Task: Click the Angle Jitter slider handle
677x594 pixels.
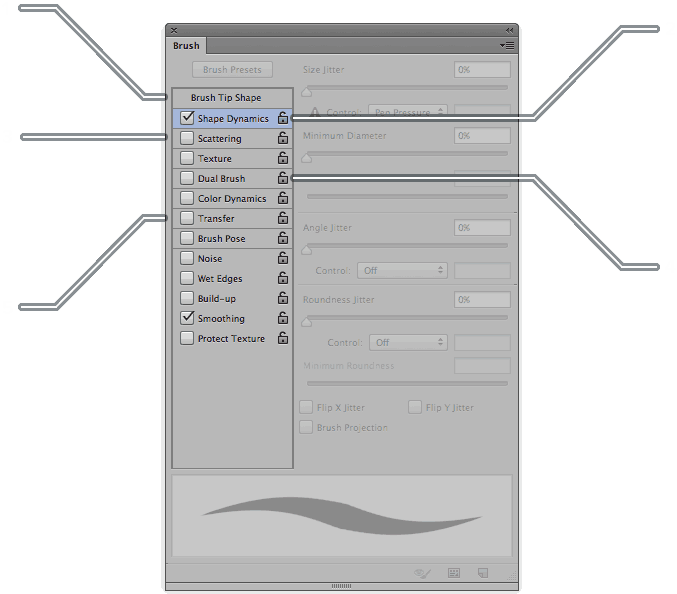Action: point(307,250)
